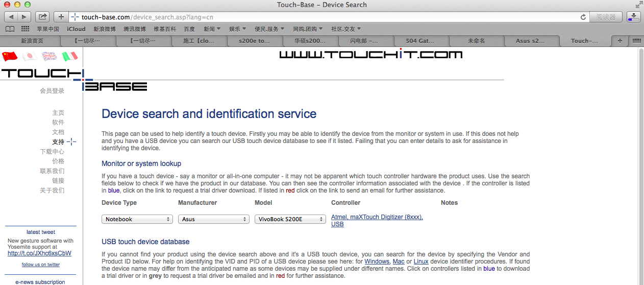The width and height of the screenshot is (644, 285).
Task: Switch to the 504 Gat… tab
Action: (420, 41)
